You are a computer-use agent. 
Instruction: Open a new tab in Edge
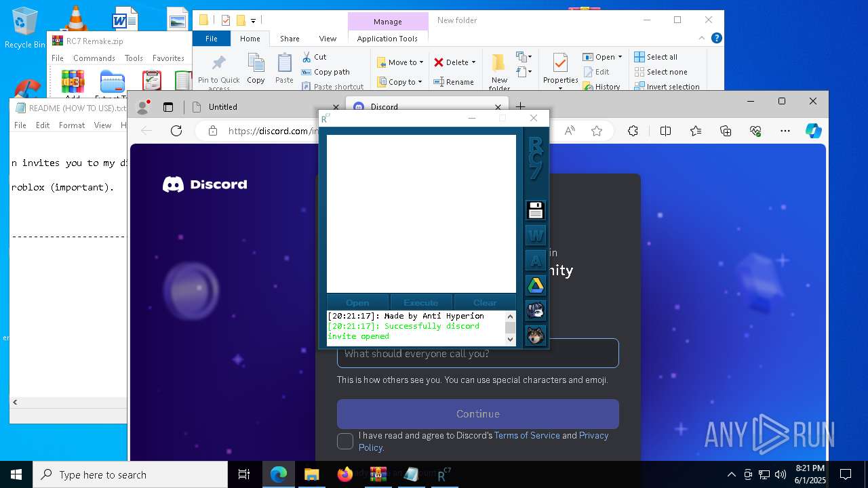tap(521, 106)
